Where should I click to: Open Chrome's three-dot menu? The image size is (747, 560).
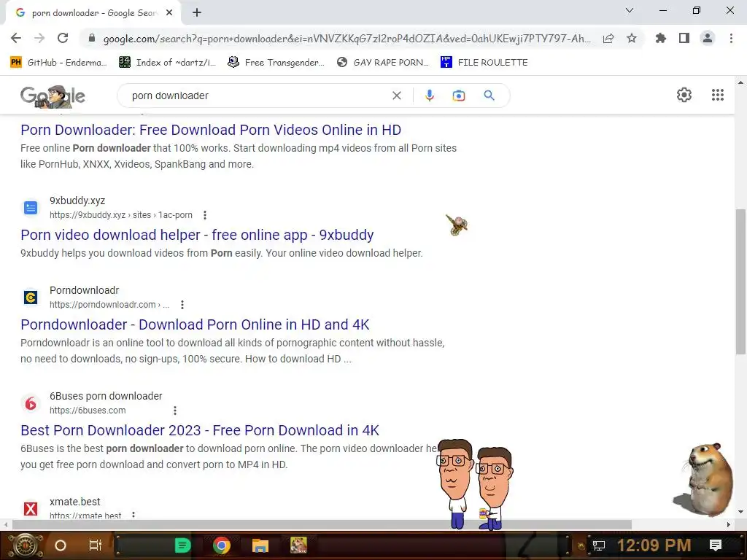(731, 38)
